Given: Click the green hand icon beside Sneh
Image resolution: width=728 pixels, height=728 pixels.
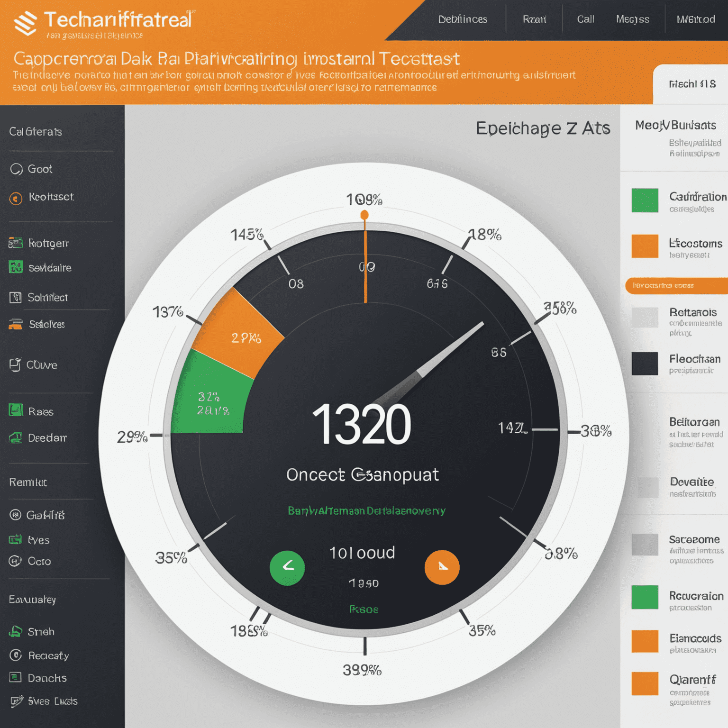Looking at the screenshot, I should (16, 631).
